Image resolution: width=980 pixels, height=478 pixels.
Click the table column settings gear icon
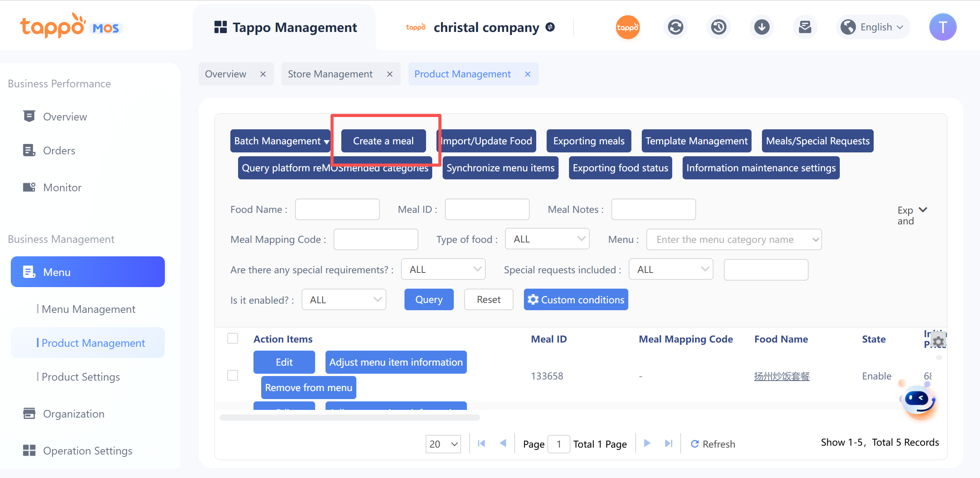tap(939, 341)
